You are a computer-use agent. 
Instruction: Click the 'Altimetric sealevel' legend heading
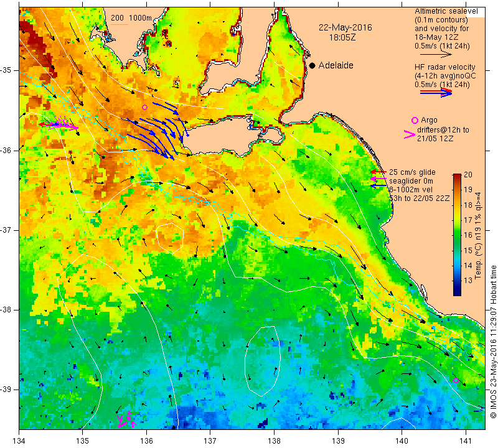pos(446,11)
